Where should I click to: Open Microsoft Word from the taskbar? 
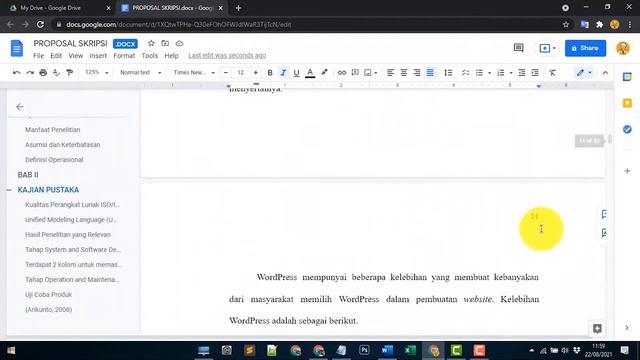click(x=387, y=350)
